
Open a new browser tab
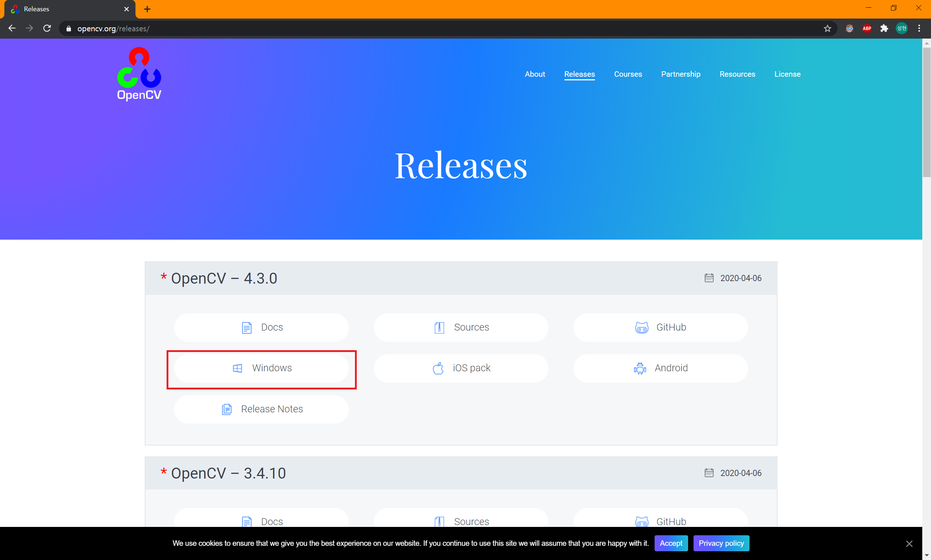tap(147, 9)
